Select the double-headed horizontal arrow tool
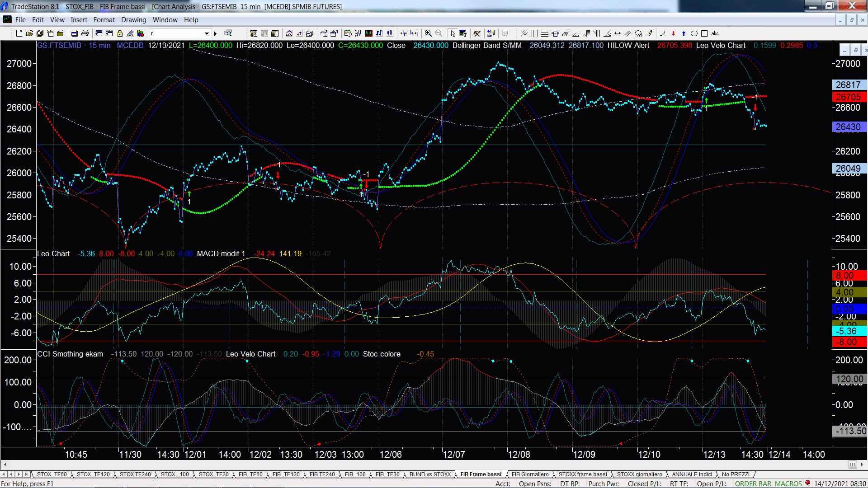Screen dimensions: 868x488 click(x=618, y=33)
